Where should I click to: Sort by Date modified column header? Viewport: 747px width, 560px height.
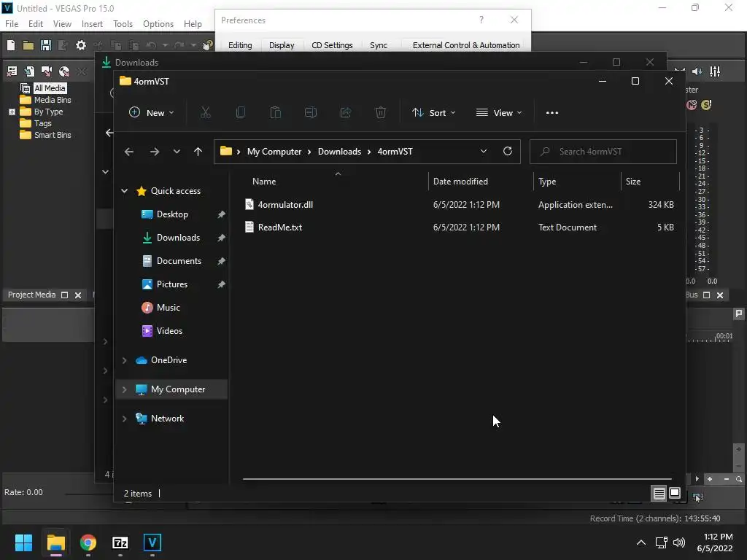tap(480, 182)
